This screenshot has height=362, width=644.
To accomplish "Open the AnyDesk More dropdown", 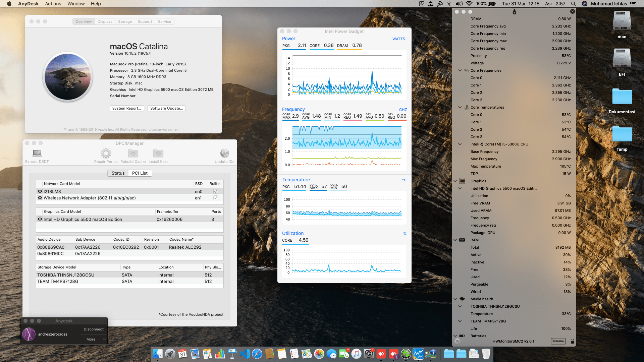I will point(94,339).
